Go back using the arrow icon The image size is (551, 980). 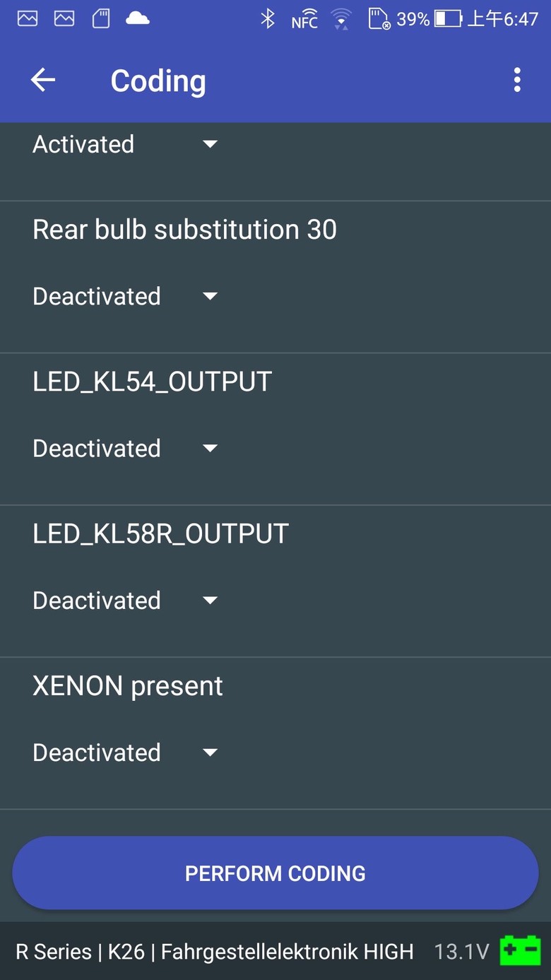pyautogui.click(x=43, y=81)
